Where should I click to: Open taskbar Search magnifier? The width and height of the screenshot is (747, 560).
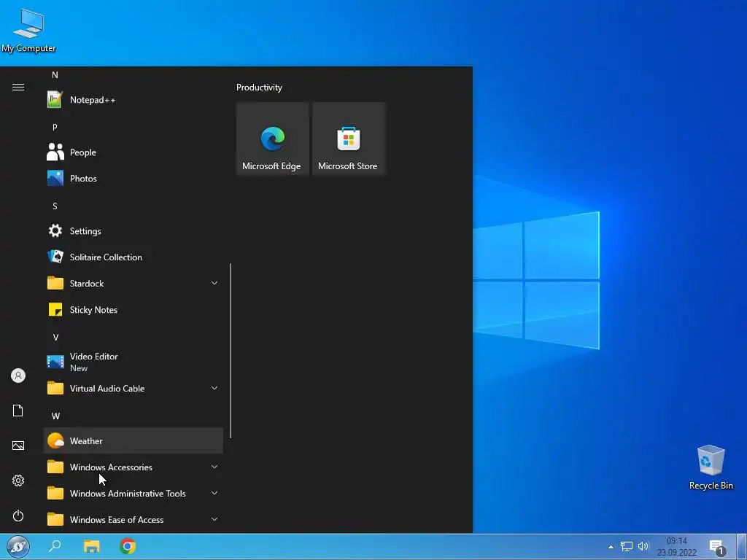click(55, 546)
